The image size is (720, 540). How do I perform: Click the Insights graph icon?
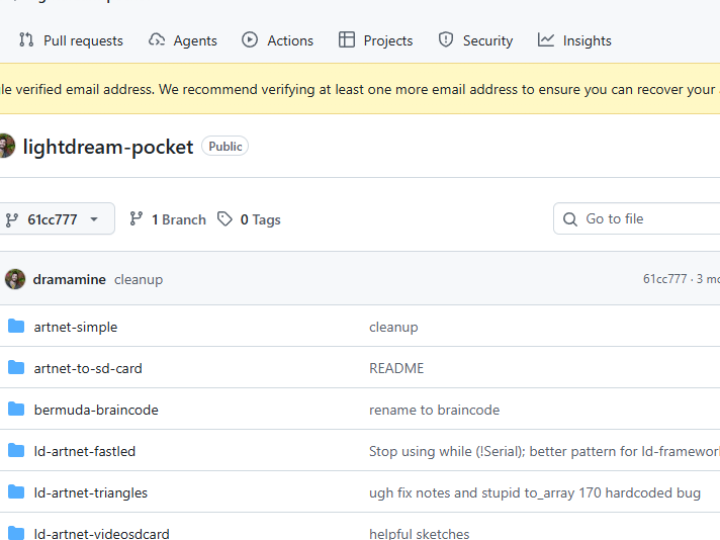(546, 40)
